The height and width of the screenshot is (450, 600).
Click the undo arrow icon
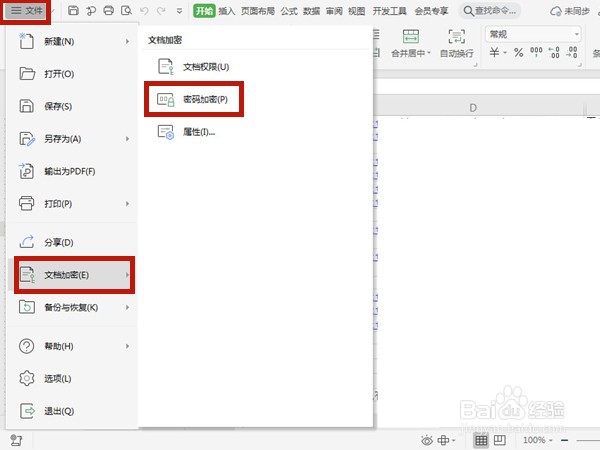[x=144, y=11]
